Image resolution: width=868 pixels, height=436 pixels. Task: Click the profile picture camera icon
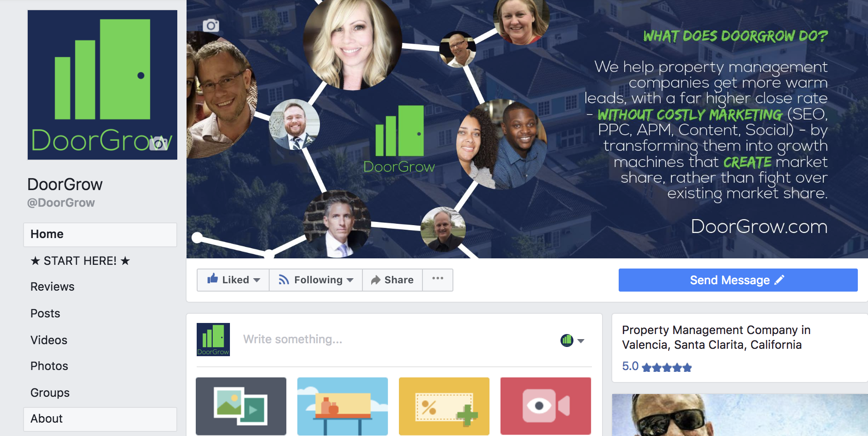tap(158, 143)
